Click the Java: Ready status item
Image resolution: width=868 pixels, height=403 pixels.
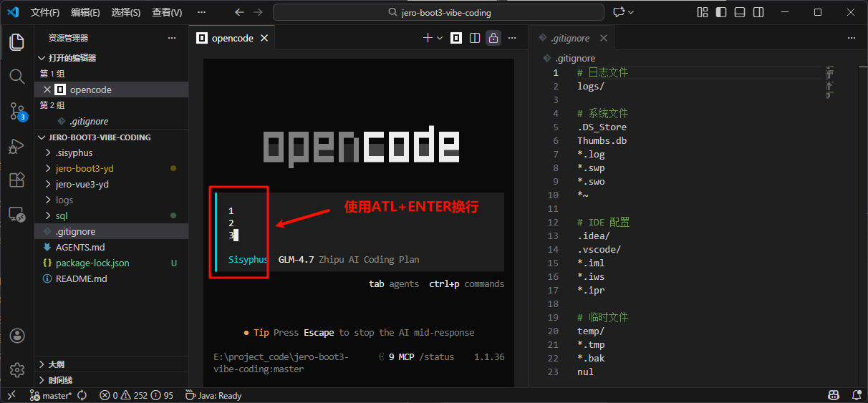coord(213,395)
